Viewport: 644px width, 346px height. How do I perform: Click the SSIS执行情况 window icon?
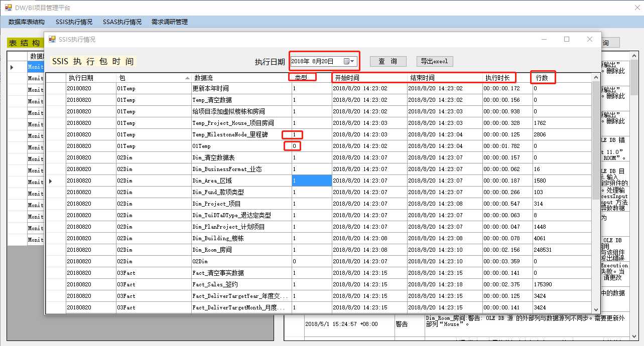[x=52, y=39]
